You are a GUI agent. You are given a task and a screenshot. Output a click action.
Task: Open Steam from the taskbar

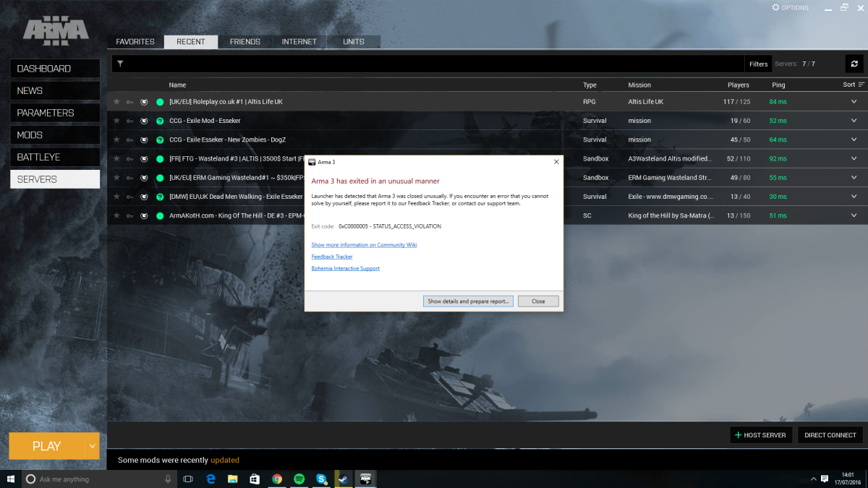(x=344, y=479)
